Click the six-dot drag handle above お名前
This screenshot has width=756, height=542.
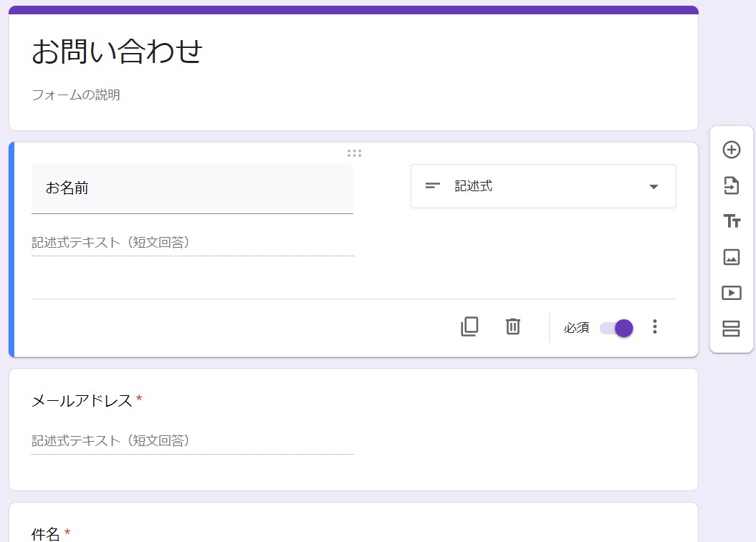354,153
